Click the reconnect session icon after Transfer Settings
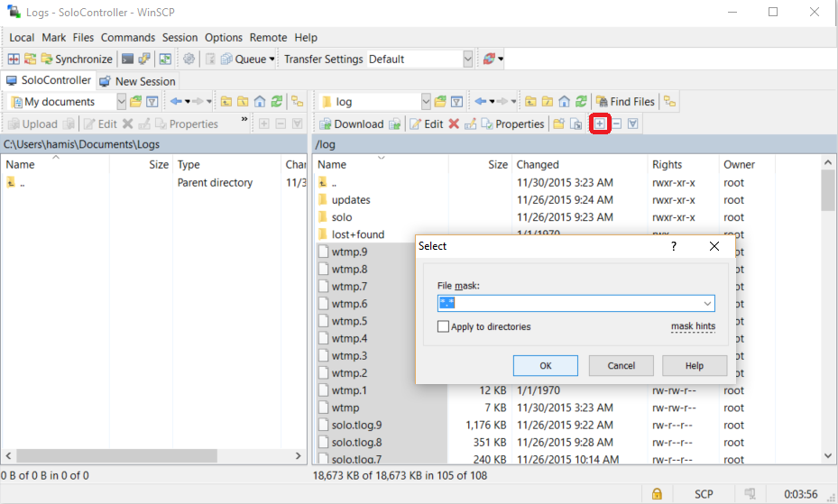The height and width of the screenshot is (504, 838). [x=489, y=59]
